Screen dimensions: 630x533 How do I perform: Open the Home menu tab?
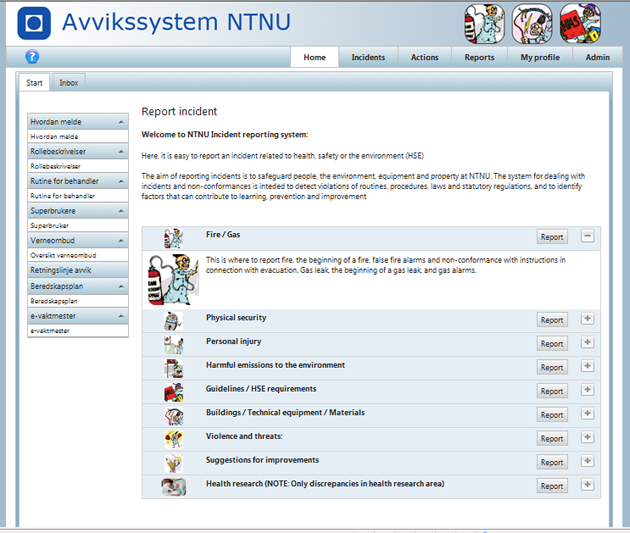point(315,57)
